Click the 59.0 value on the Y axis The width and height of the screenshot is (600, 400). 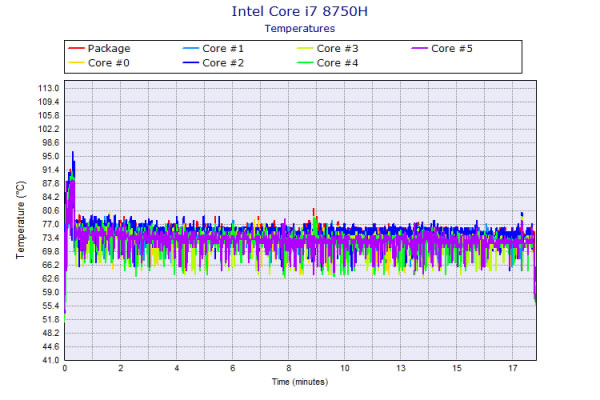51,292
